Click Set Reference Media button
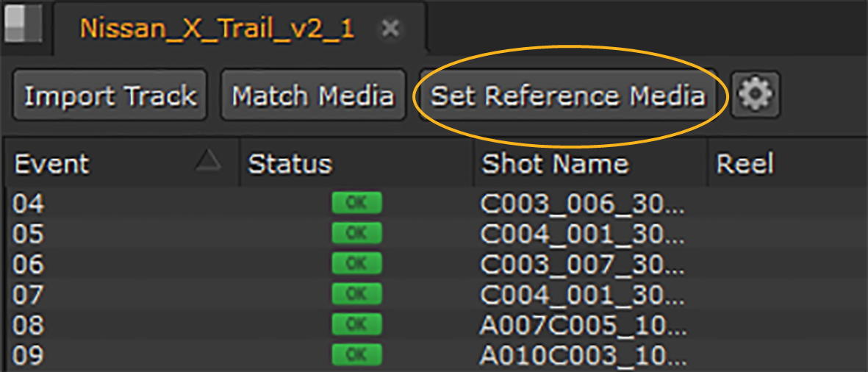868x372 pixels. tap(567, 96)
